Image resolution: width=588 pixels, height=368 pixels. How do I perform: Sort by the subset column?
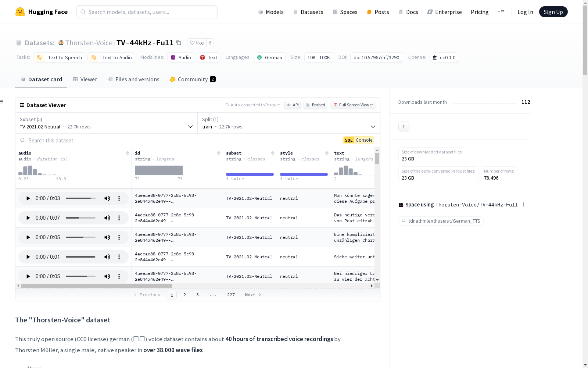pos(273,153)
